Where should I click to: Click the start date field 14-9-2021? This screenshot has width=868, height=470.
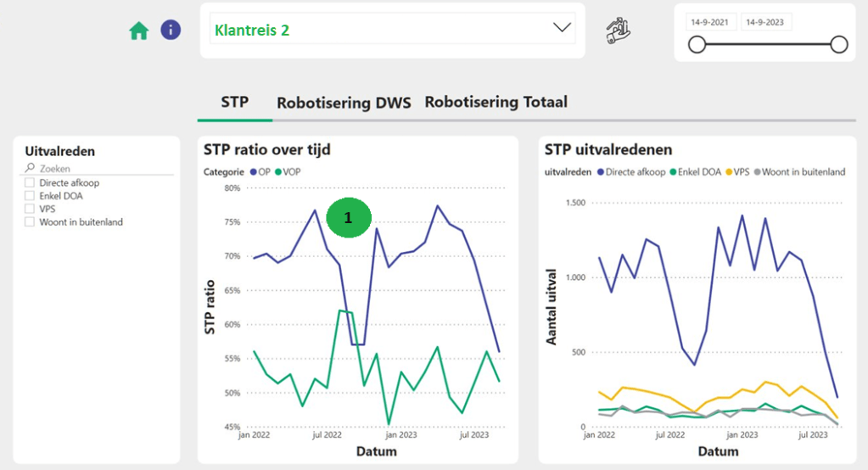coord(711,21)
